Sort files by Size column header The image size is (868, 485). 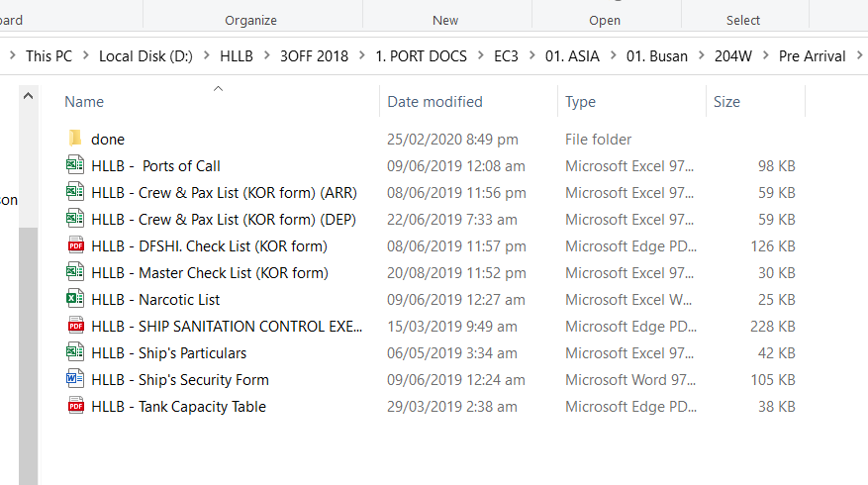point(726,102)
